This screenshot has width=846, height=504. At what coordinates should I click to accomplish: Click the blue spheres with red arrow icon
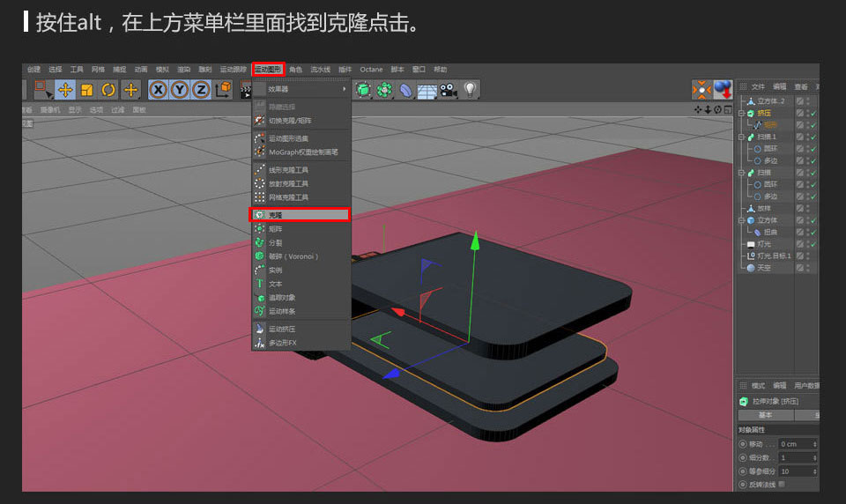pyautogui.click(x=723, y=90)
